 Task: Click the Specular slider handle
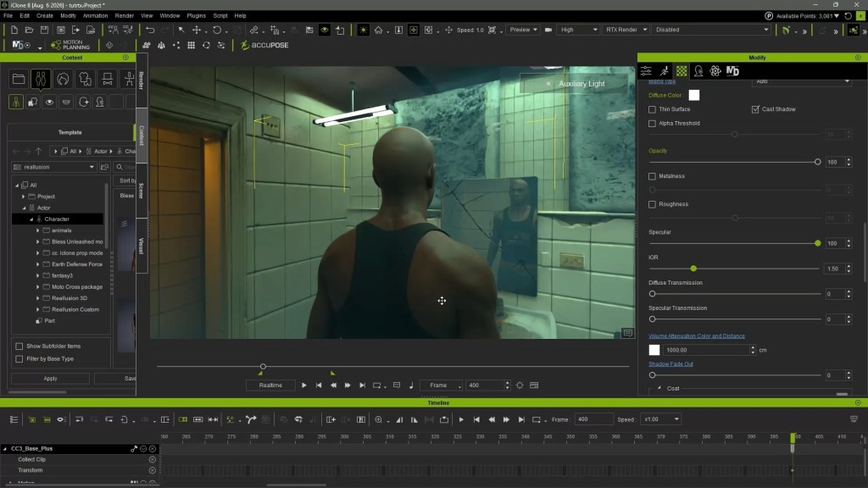(818, 243)
